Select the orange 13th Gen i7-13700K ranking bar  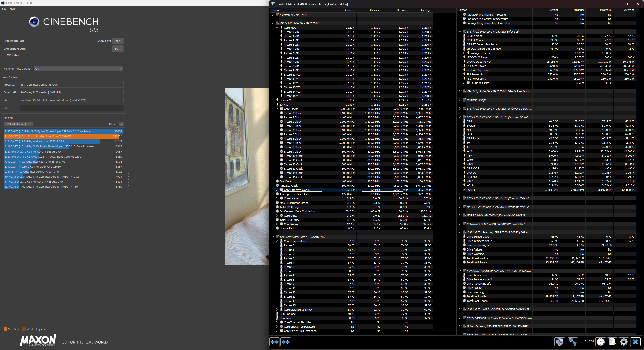coord(63,136)
